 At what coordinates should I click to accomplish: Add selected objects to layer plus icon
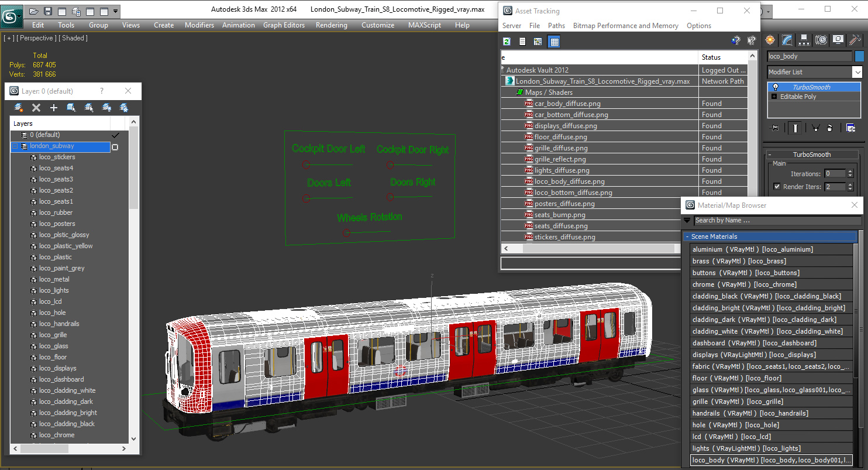coord(54,108)
